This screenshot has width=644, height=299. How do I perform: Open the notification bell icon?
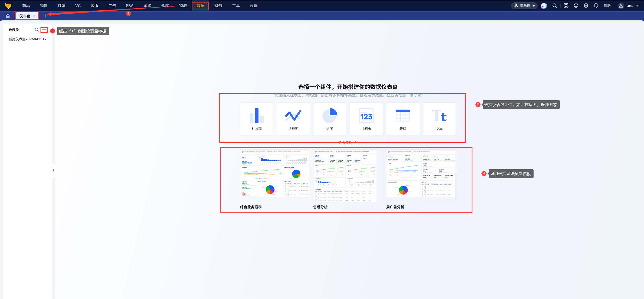click(586, 6)
